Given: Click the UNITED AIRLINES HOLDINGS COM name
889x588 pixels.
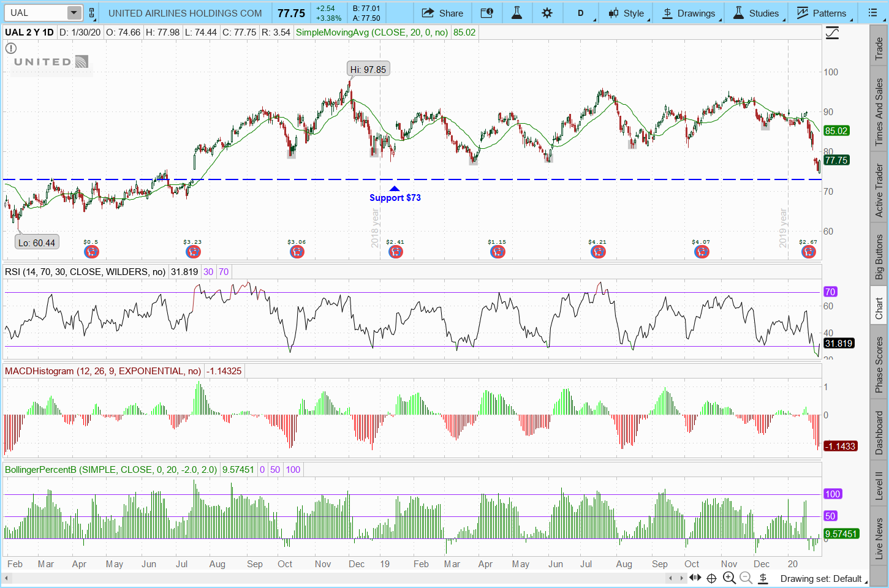Looking at the screenshot, I should click(185, 13).
